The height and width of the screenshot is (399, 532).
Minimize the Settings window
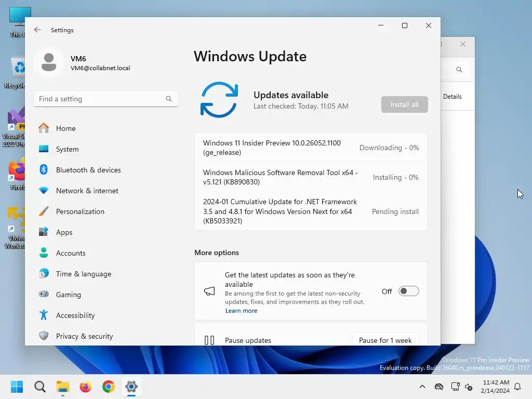coord(381,25)
